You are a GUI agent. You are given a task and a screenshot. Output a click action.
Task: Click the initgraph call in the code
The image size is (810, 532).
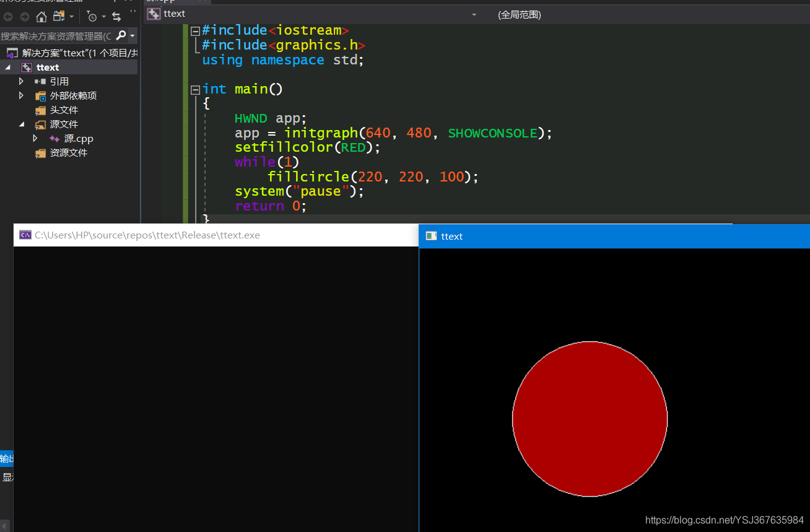(321, 133)
